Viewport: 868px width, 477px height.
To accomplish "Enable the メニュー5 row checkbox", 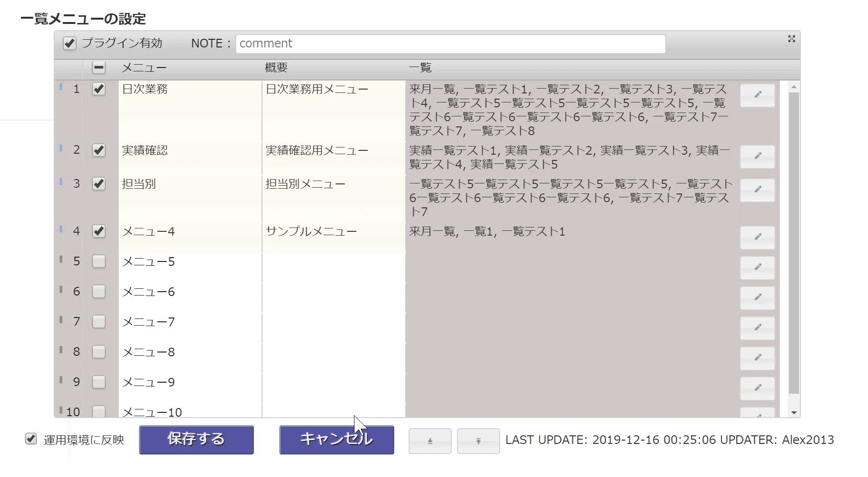I will coord(99,261).
